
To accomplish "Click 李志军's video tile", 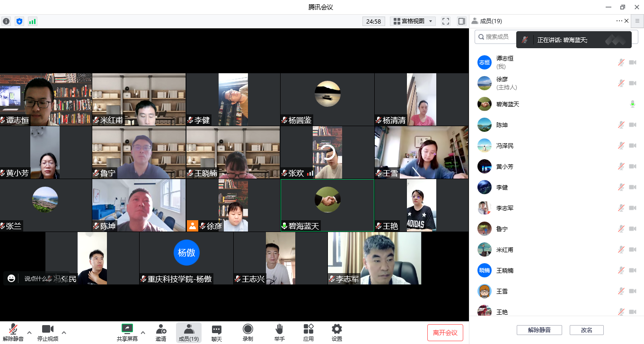I will [375, 258].
